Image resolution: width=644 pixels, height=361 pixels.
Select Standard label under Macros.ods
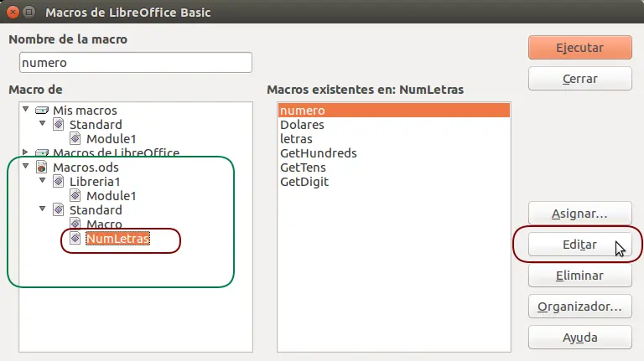[96, 210]
